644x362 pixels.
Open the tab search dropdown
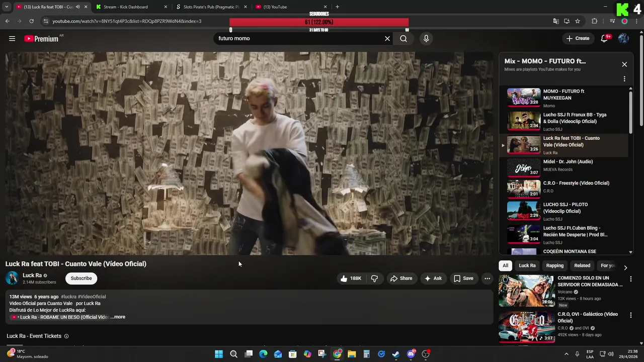[x=7, y=7]
